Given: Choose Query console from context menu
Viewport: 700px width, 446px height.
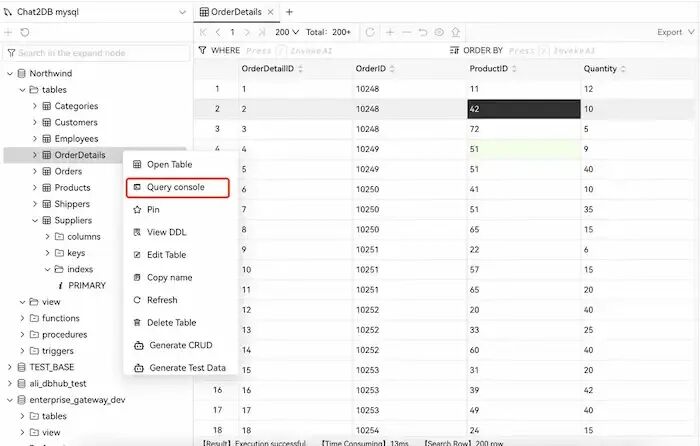Looking at the screenshot, I should [x=178, y=188].
